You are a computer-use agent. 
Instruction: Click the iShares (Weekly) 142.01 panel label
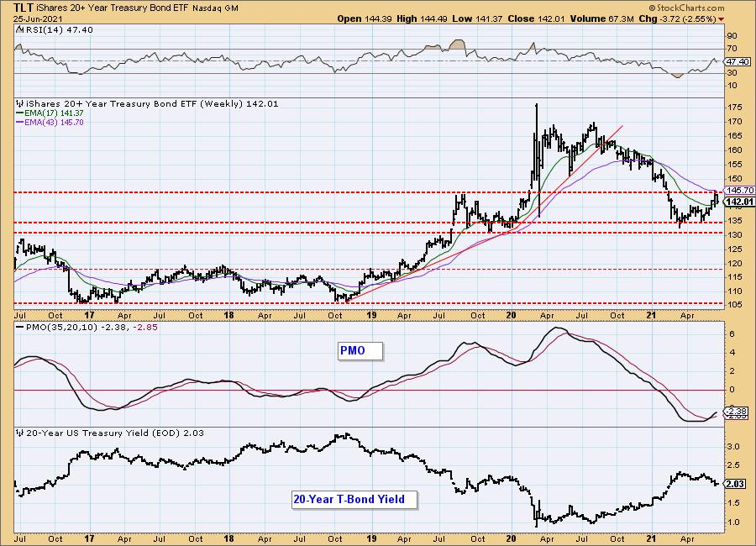click(x=152, y=103)
